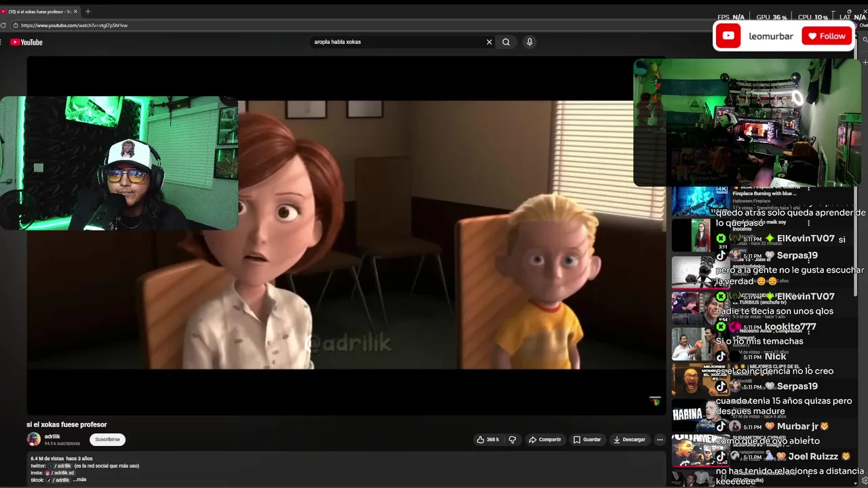Screen dimensions: 868x488
Task: Open the green-background girl video thumbnail
Action: [700, 235]
